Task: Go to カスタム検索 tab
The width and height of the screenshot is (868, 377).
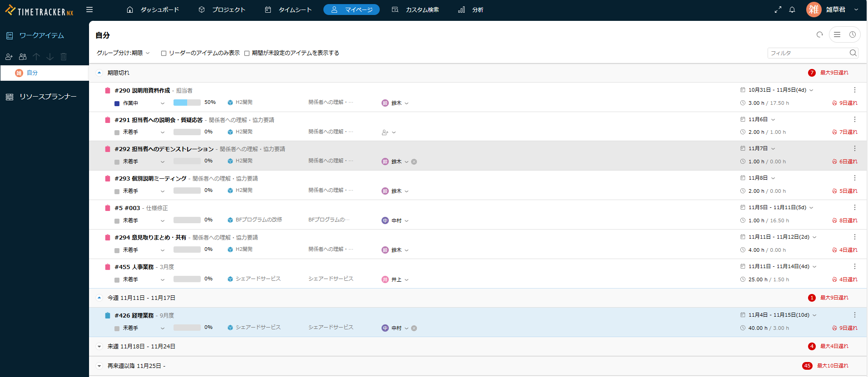Action: coord(415,10)
